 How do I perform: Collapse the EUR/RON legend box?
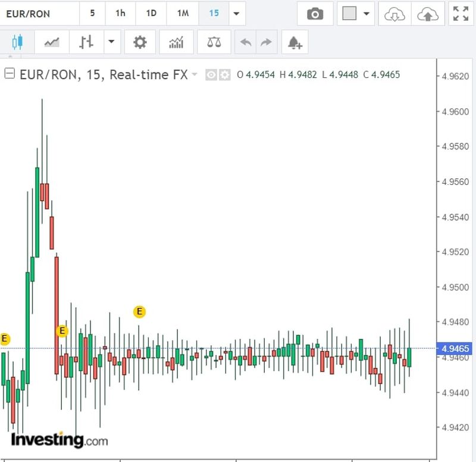tap(9, 74)
